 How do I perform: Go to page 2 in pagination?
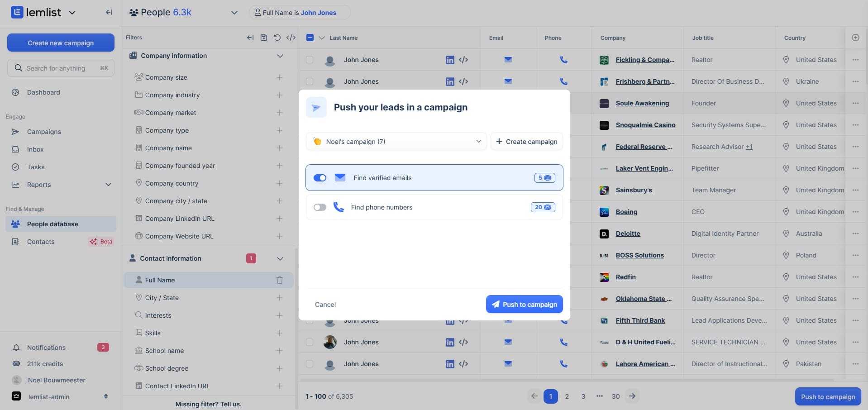[567, 396]
